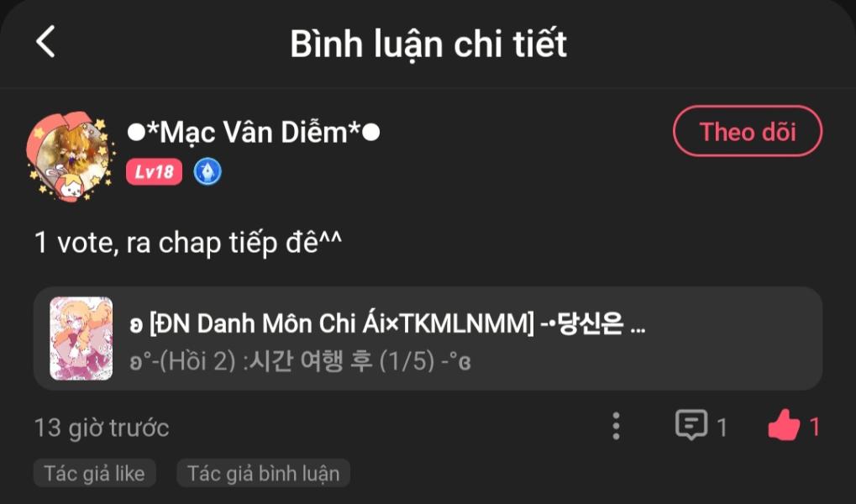This screenshot has height=504, width=856.
Task: Tap the comment reply bubble icon
Action: (691, 425)
